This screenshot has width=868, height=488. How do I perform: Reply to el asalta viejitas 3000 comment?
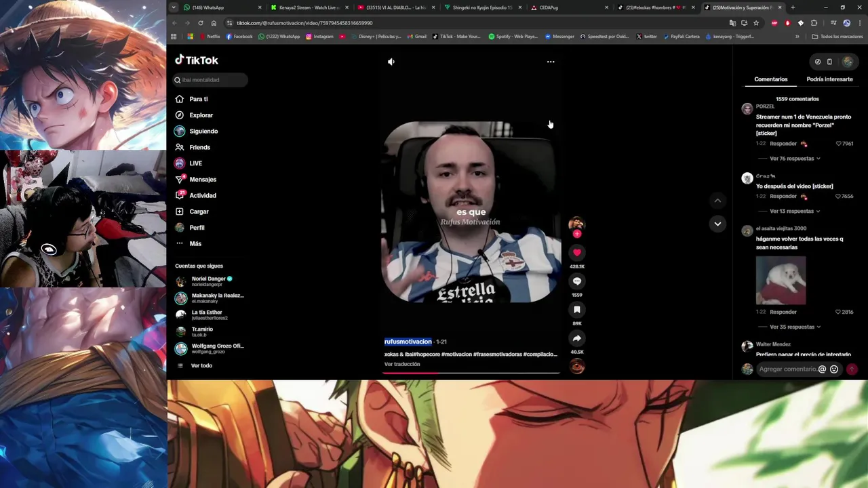(x=783, y=312)
